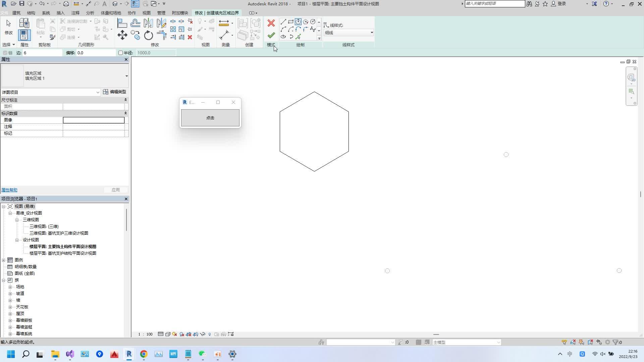Click the Modify arrow tool
644x362 pixels.
(x=8, y=27)
